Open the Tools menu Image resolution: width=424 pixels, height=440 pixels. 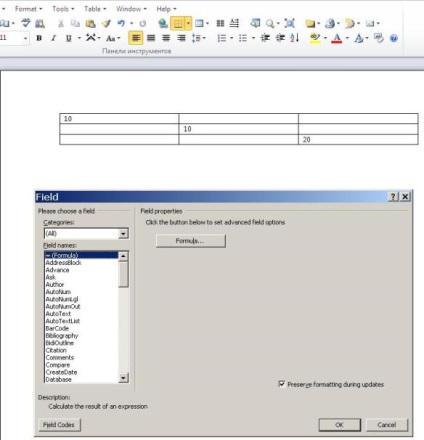(63, 9)
